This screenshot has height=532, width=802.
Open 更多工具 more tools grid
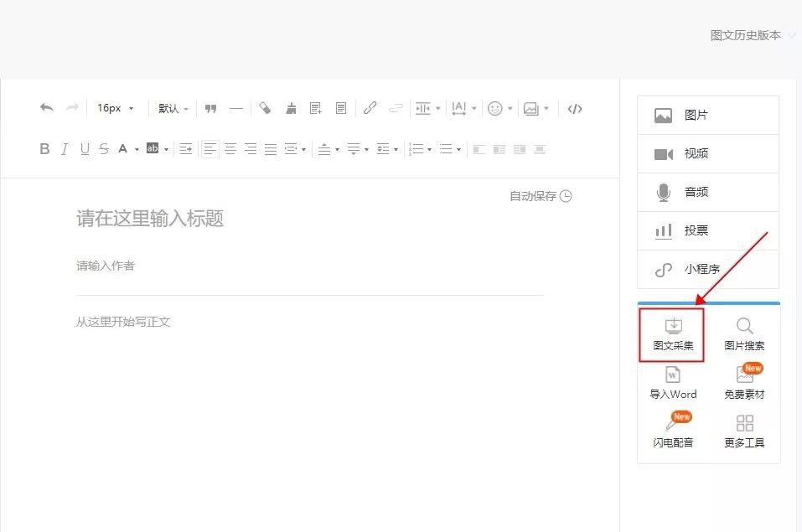pyautogui.click(x=744, y=431)
